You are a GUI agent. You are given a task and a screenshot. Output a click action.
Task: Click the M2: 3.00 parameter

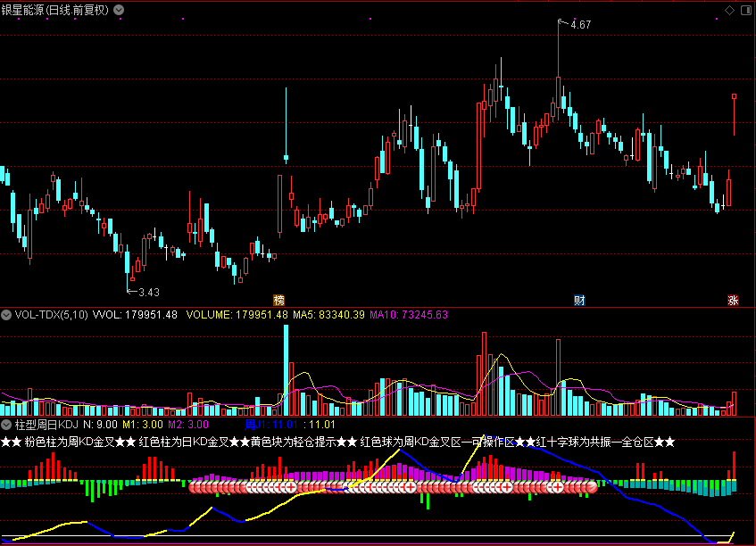coord(188,425)
